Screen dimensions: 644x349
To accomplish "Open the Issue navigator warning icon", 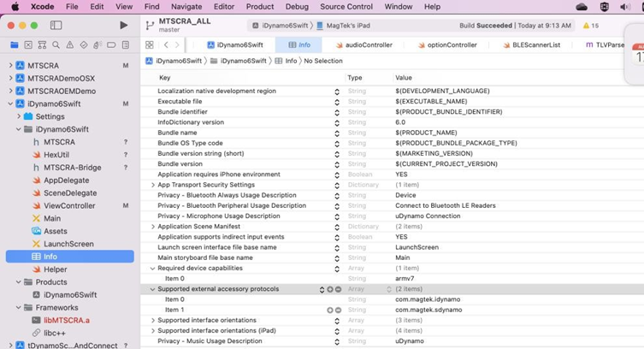I will [x=70, y=44].
